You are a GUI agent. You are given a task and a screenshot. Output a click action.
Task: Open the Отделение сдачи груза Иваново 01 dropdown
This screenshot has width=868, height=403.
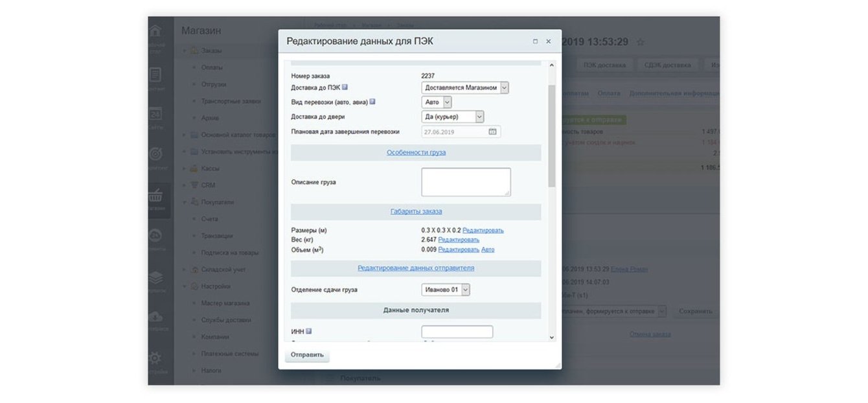pos(446,290)
